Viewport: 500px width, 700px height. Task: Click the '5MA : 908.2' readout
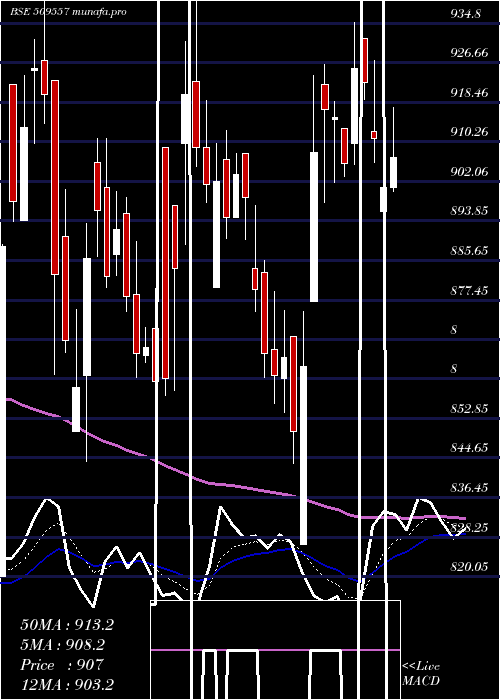(x=62, y=645)
